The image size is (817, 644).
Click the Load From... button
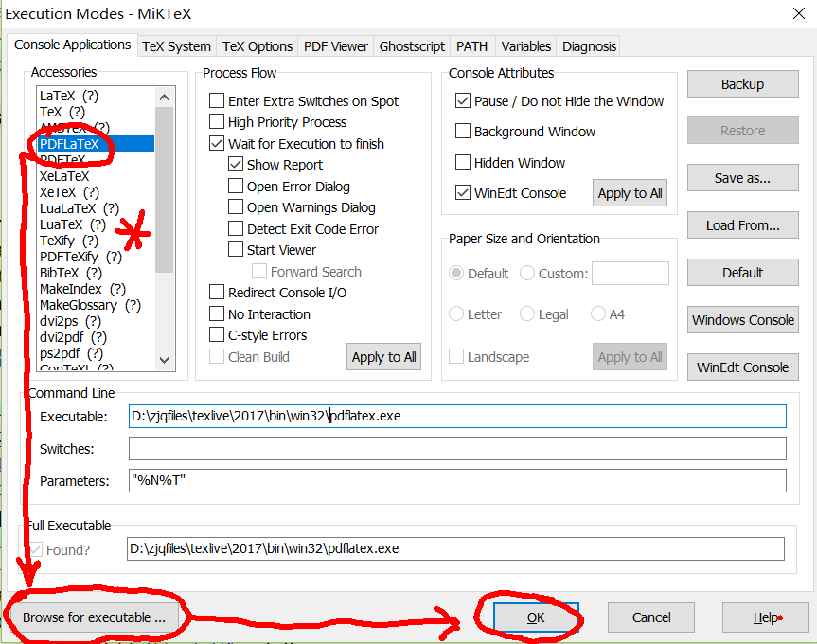[x=742, y=225]
